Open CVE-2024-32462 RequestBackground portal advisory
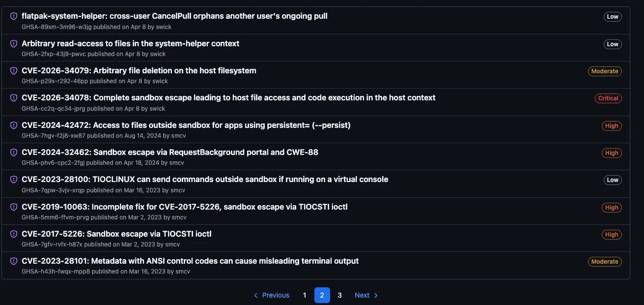The image size is (644, 305). tap(170, 152)
